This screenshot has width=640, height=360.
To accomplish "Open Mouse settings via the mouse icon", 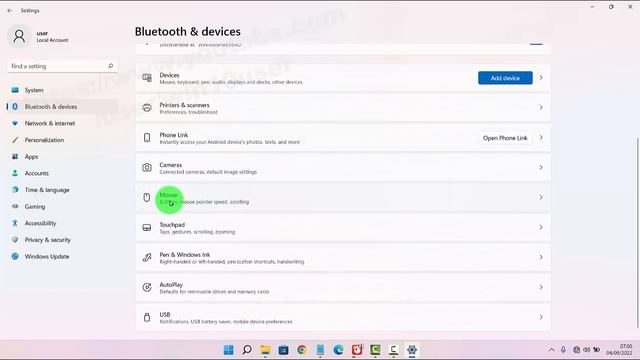I will tap(147, 198).
